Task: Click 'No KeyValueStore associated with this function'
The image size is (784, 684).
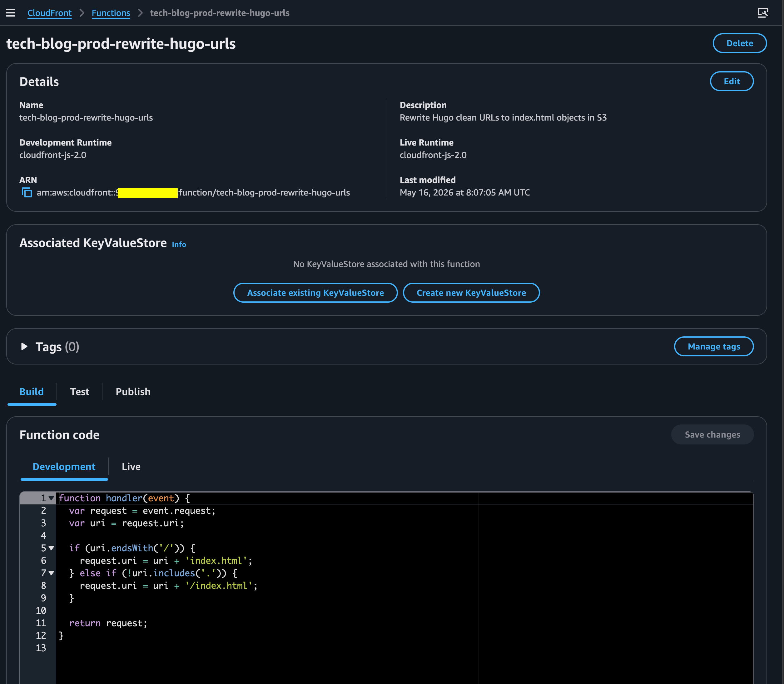Action: pos(386,264)
